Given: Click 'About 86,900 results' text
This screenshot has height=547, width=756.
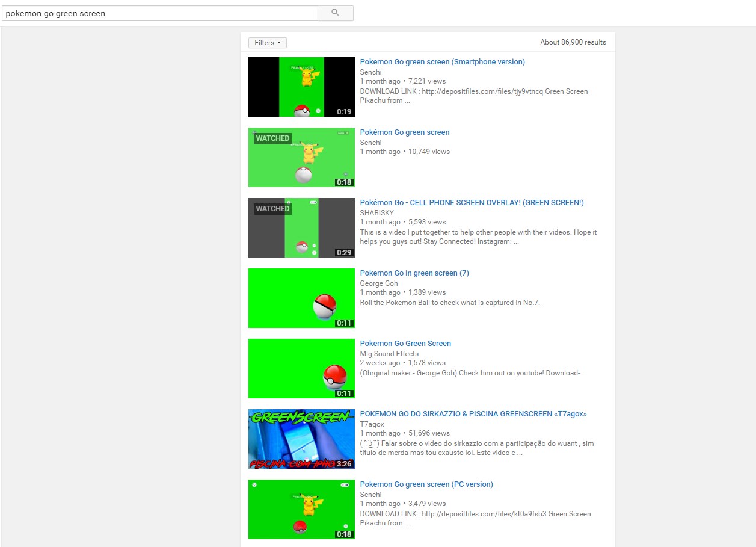Looking at the screenshot, I should pyautogui.click(x=573, y=42).
